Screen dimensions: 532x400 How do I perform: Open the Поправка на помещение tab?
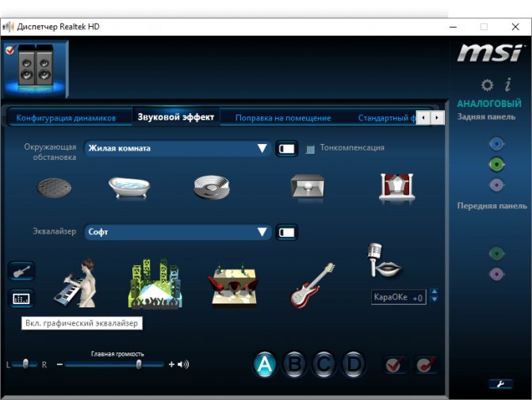283,118
